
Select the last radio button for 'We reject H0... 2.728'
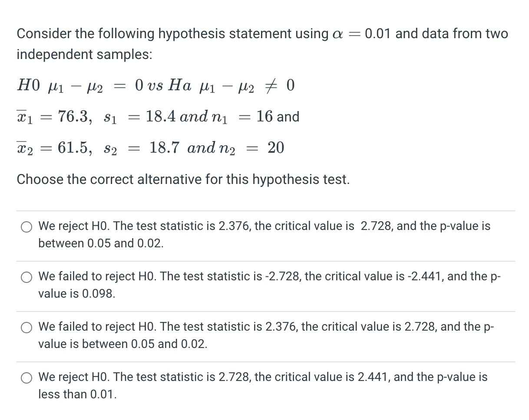(x=26, y=378)
